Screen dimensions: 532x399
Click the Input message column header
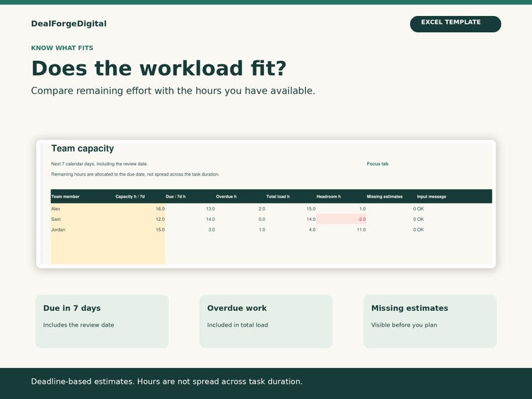coord(431,197)
